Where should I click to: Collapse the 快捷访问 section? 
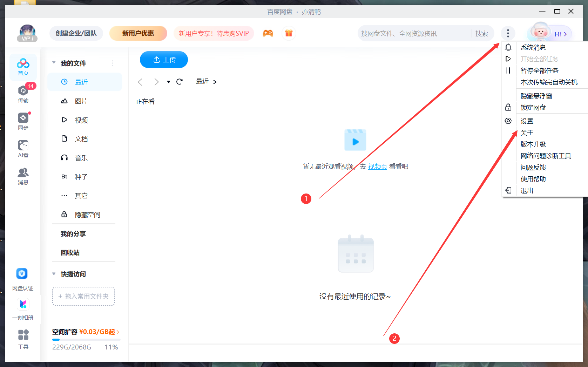click(54, 274)
